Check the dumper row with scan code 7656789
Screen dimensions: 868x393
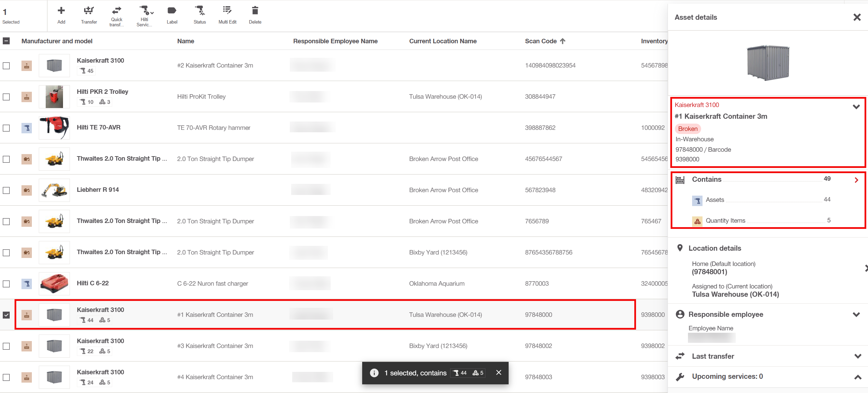tap(6, 221)
